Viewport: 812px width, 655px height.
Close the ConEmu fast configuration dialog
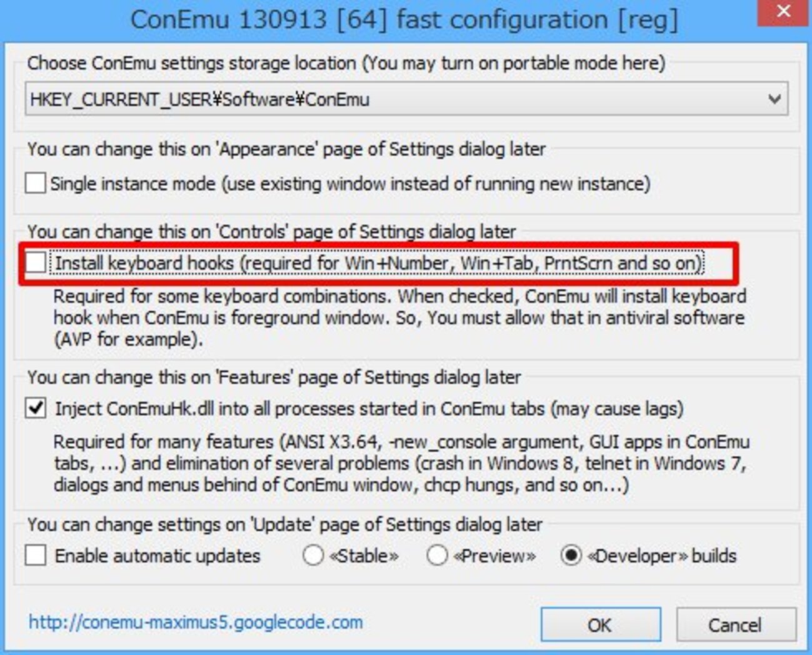pos(783,12)
